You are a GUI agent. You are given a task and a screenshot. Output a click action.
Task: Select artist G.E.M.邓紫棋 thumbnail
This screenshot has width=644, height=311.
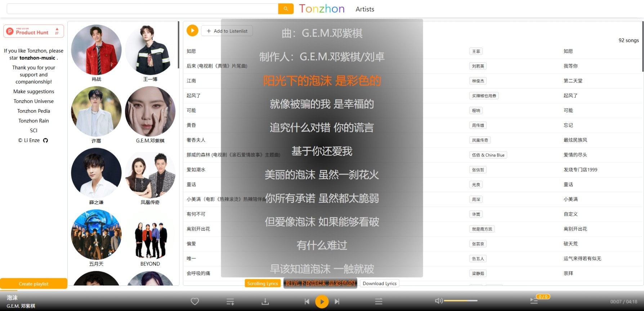pyautogui.click(x=150, y=111)
